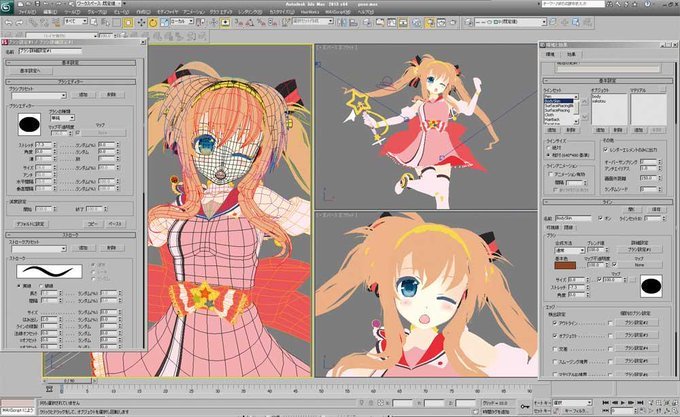This screenshot has width=680, height=417.
Task: Select the Select and Link tool
Action: pos(33,23)
